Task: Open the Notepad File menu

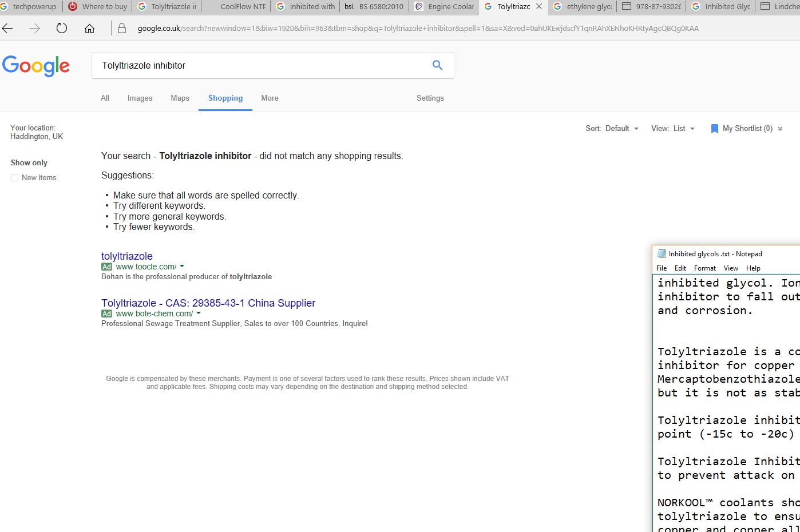Action: (x=662, y=268)
